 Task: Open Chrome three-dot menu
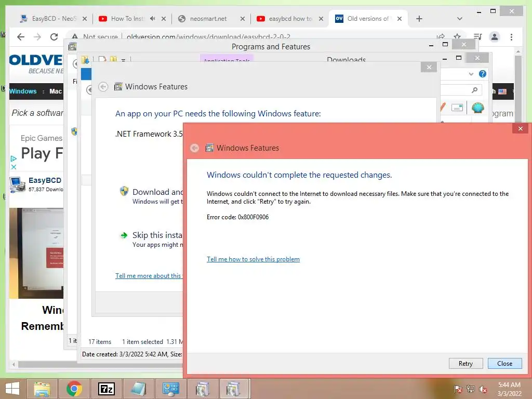click(511, 37)
